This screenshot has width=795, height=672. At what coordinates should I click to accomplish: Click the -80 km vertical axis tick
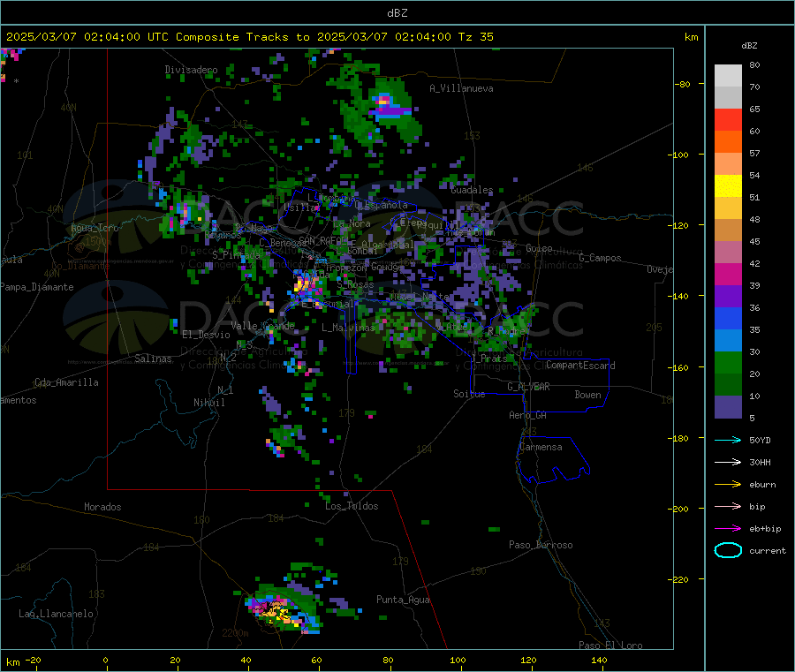[x=683, y=84]
